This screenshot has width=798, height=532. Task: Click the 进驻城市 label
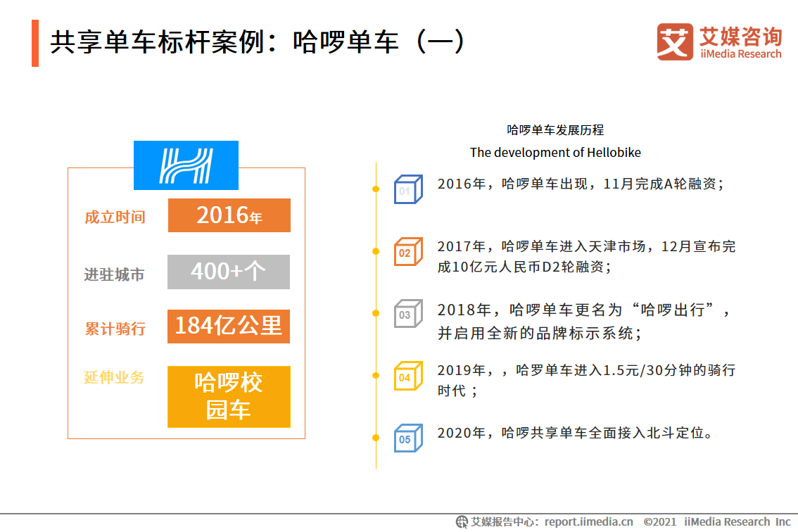(x=115, y=275)
